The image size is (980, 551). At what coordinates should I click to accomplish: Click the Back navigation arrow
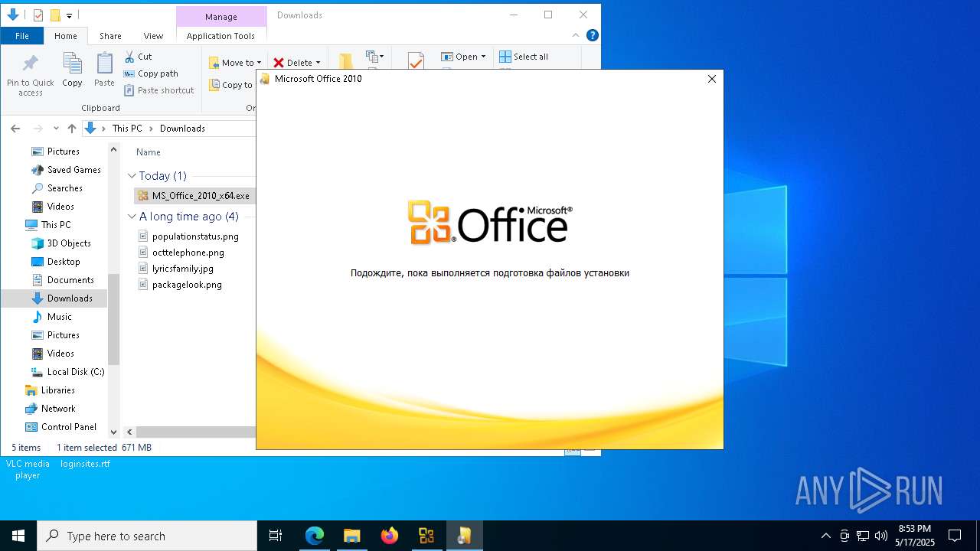tap(15, 129)
